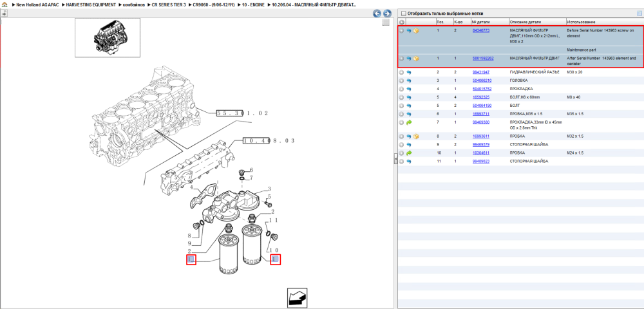The image size is (644, 309).
Task: Open CR9060 - (9/06-12/11) breadcrumb
Action: pos(214,4)
